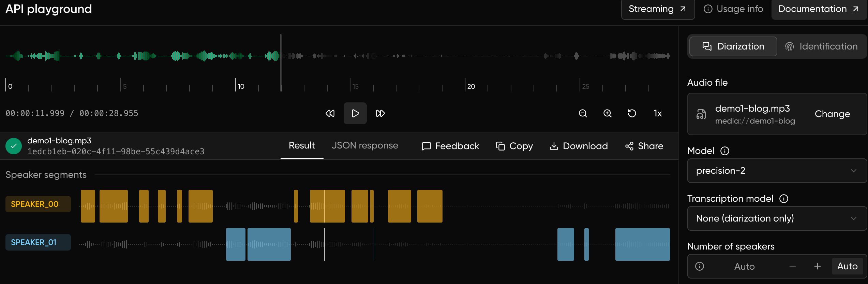The width and height of the screenshot is (868, 284).
Task: Change the demo1-blog.mp3 audio file
Action: click(x=832, y=114)
